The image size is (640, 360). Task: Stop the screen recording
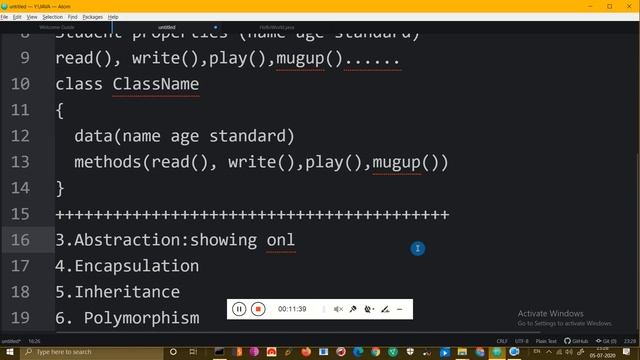click(x=258, y=309)
